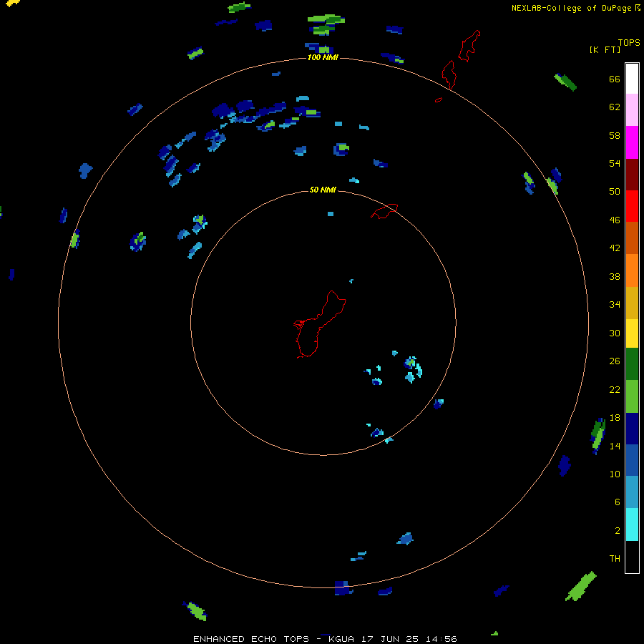Click the yellow legend swatch
The image size is (644, 644).
click(x=632, y=333)
